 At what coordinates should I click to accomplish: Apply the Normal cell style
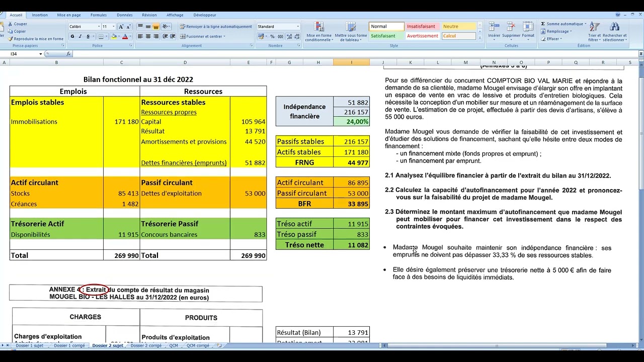pyautogui.click(x=386, y=27)
